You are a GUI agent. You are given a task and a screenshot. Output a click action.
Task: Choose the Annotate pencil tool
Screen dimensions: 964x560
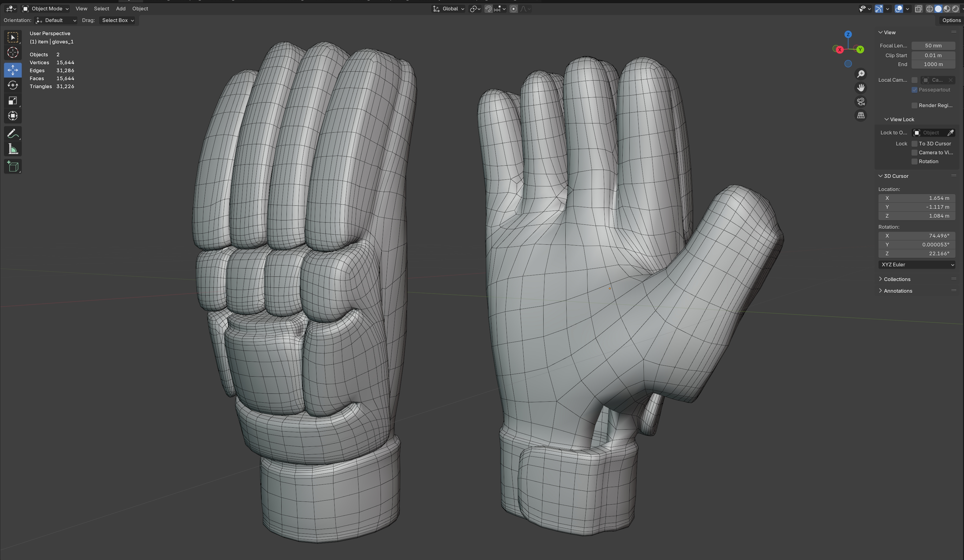(x=13, y=134)
